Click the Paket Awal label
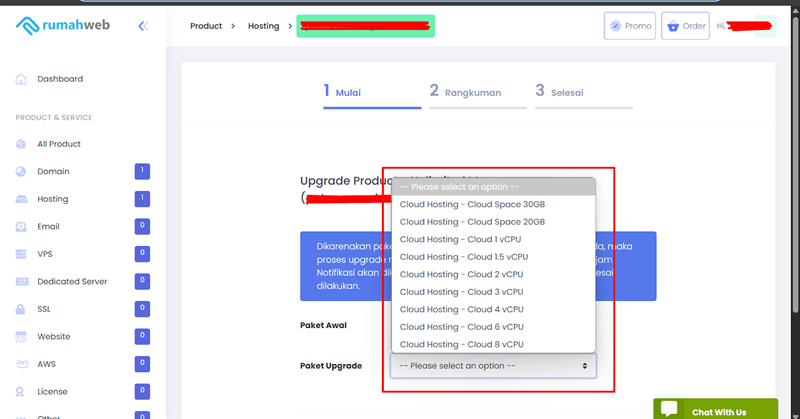This screenshot has width=800, height=419. point(323,325)
